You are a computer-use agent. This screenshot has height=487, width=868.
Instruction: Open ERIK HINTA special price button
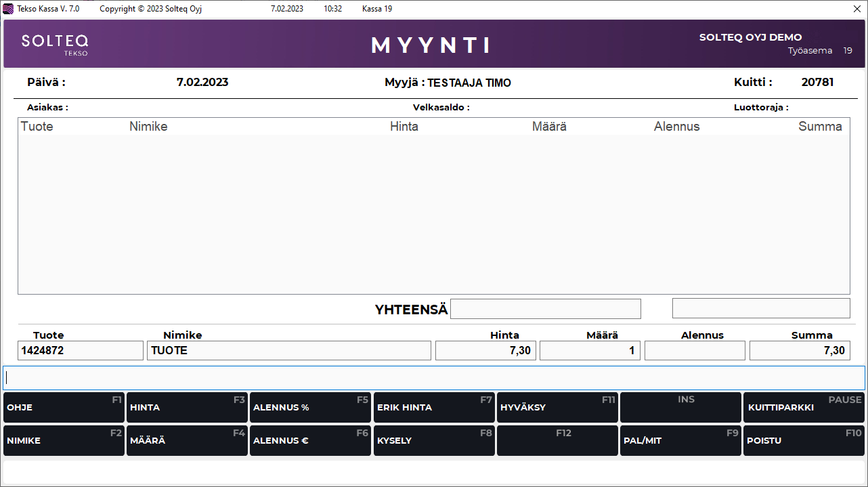[434, 407]
